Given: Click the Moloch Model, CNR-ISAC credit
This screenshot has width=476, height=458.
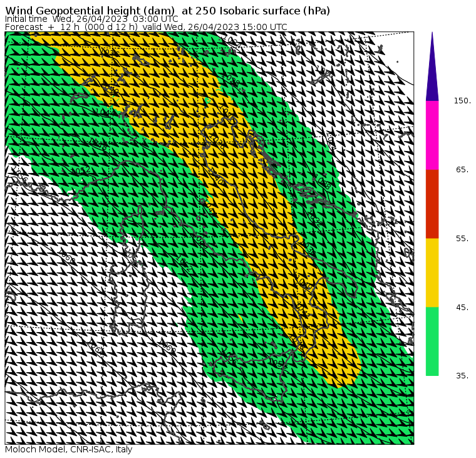Looking at the screenshot, I should click(69, 450).
